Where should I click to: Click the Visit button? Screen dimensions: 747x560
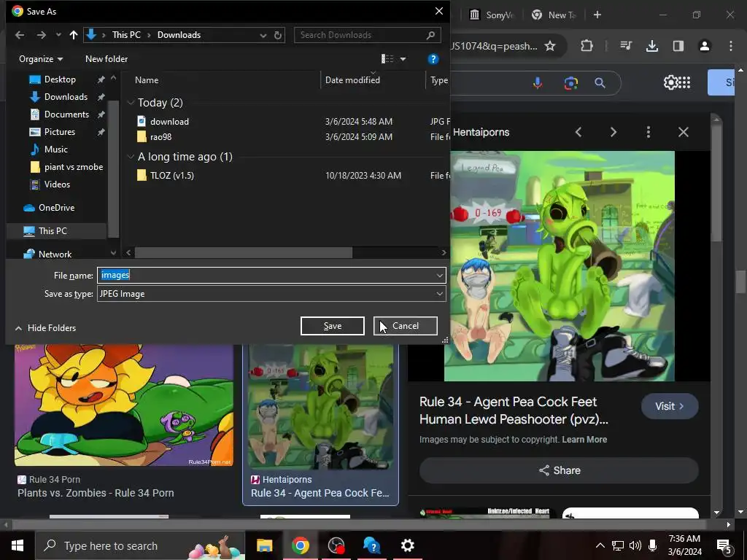point(670,406)
